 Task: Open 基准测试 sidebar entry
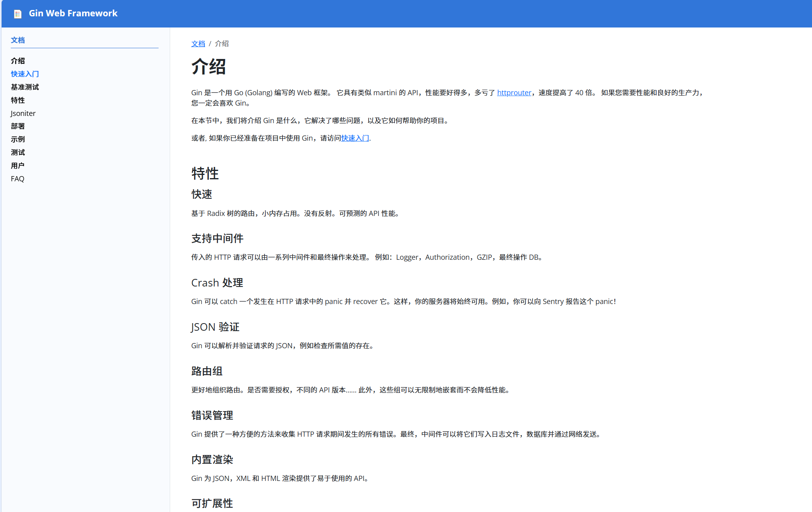25,87
